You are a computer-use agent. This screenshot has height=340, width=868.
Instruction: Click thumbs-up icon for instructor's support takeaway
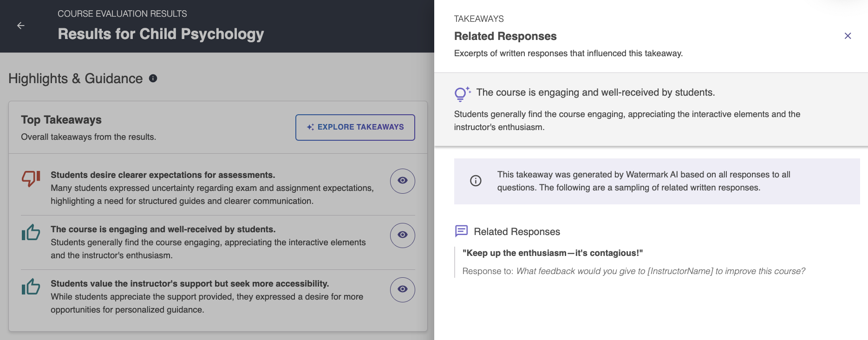31,287
